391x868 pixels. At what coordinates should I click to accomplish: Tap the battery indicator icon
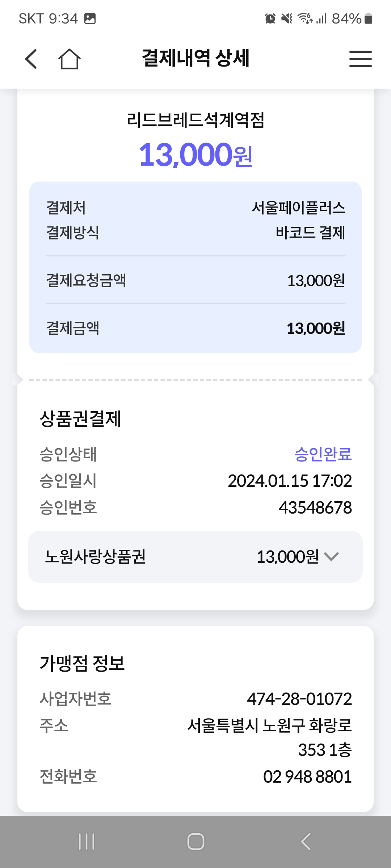click(x=368, y=18)
